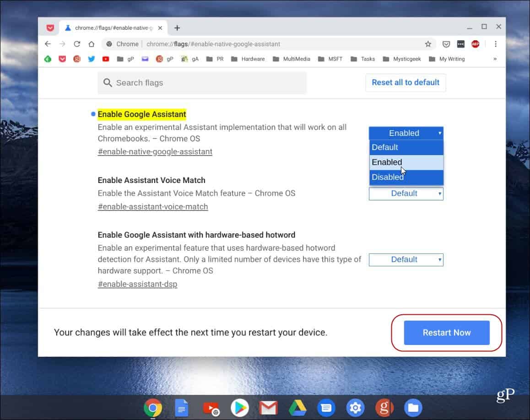This screenshot has height=420, width=530.
Task: Expand the hardware-based hotword dropdown
Action: click(x=406, y=259)
